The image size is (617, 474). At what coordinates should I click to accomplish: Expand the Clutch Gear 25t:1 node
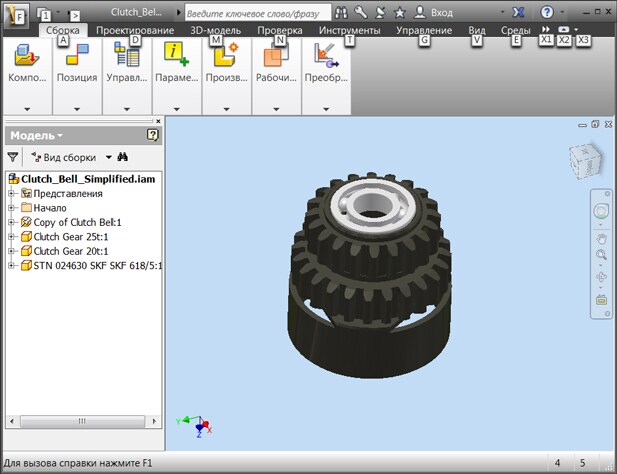[x=12, y=237]
